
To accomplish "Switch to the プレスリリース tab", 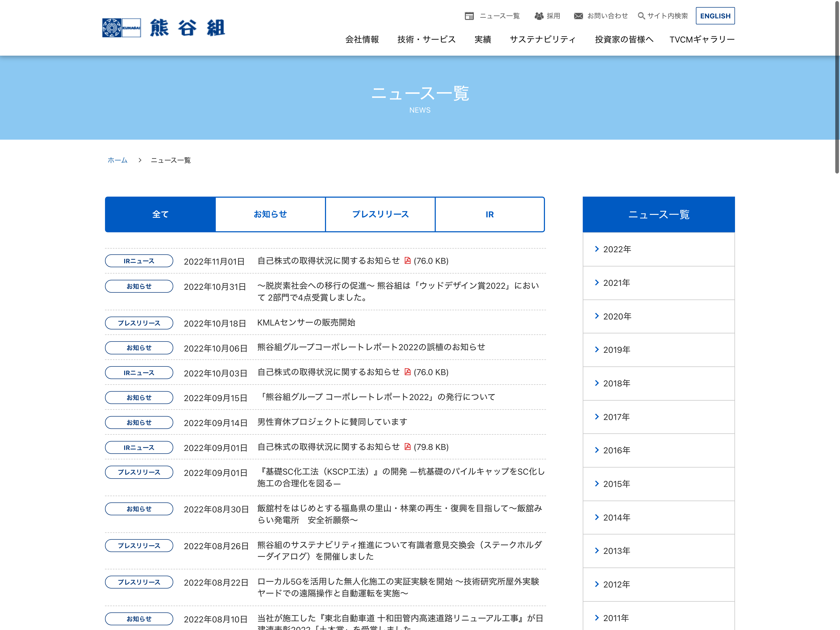I will 380,214.
